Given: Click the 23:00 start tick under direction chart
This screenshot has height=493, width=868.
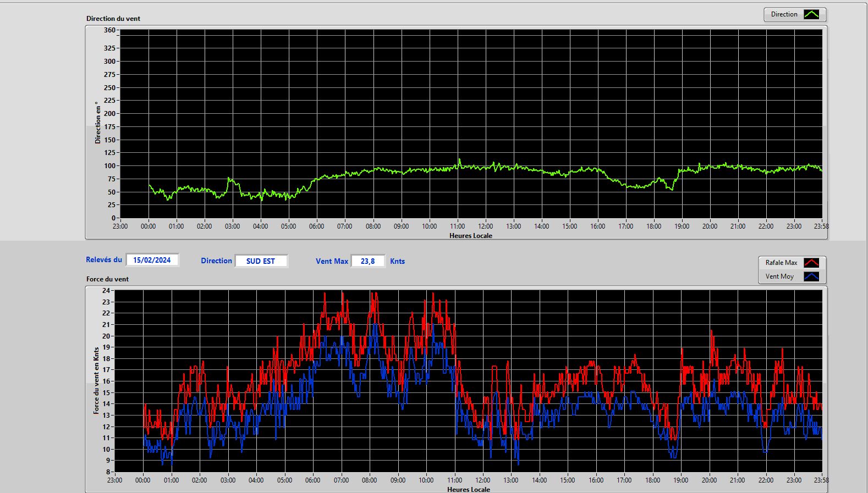Looking at the screenshot, I should [120, 226].
